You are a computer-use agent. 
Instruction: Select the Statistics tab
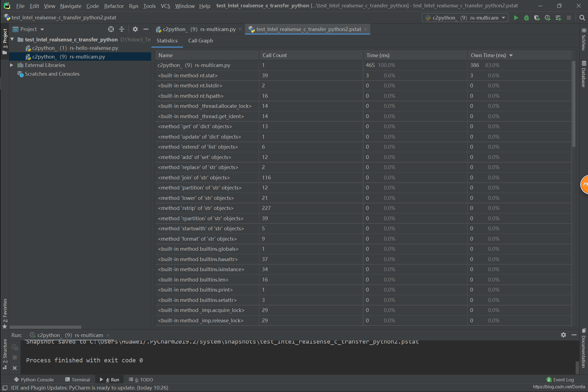[x=167, y=41]
